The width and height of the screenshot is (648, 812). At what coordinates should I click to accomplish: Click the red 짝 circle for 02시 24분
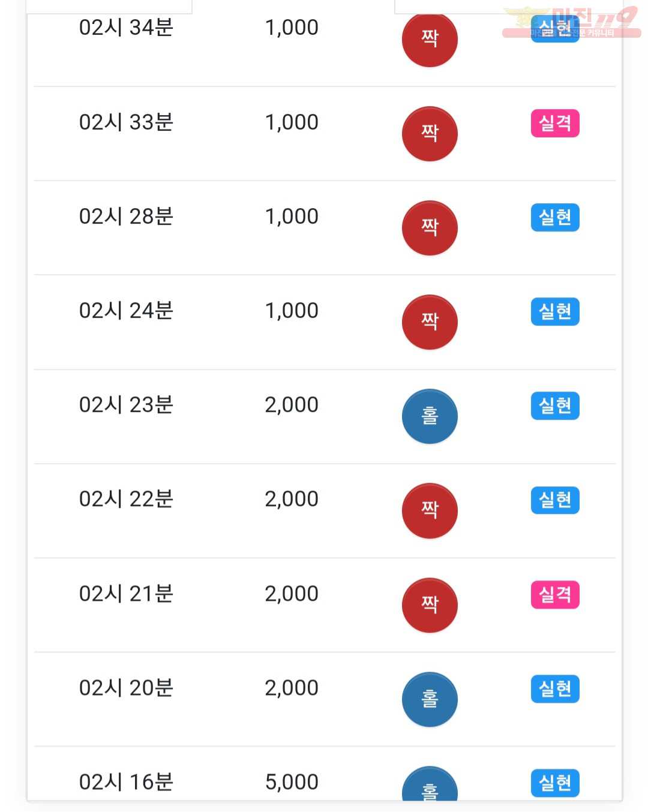click(x=430, y=322)
